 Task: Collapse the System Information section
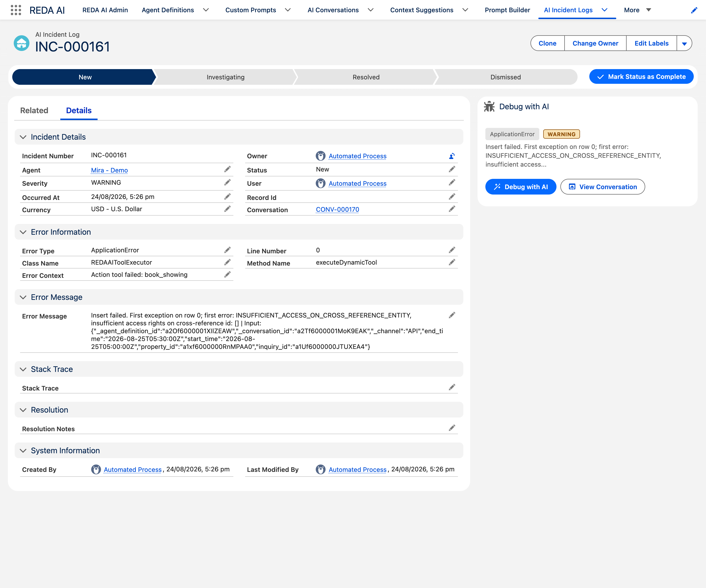pos(23,451)
